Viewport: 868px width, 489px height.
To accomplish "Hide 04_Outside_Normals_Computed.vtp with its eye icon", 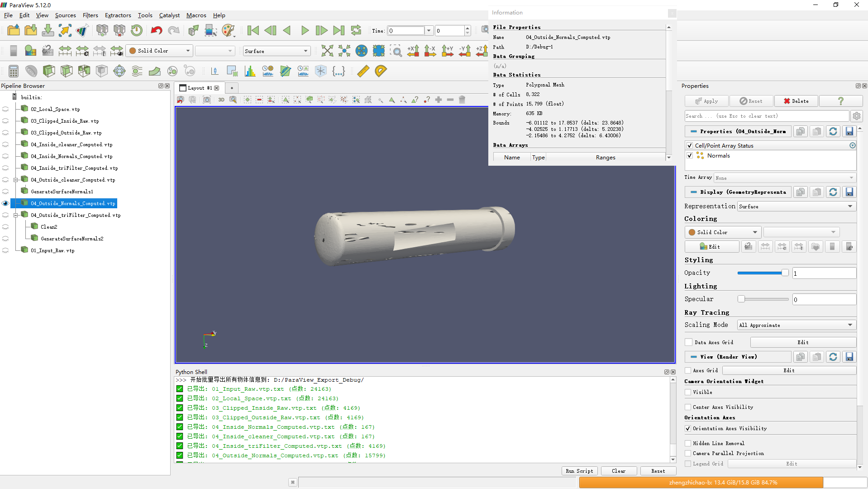I will pyautogui.click(x=5, y=203).
